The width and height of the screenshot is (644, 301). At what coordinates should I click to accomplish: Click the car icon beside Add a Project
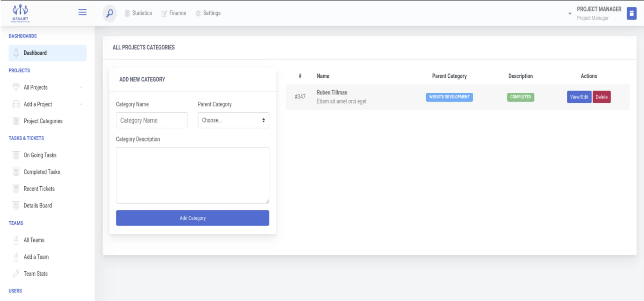coord(16,104)
